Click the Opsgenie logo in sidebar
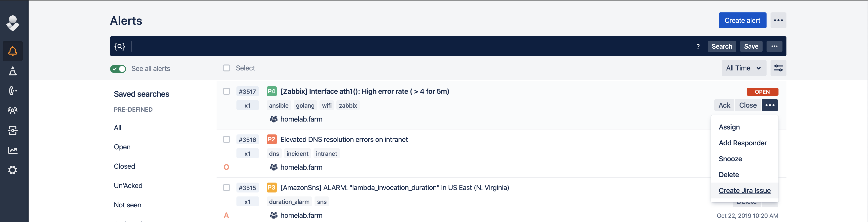This screenshot has height=222, width=868. point(12,23)
